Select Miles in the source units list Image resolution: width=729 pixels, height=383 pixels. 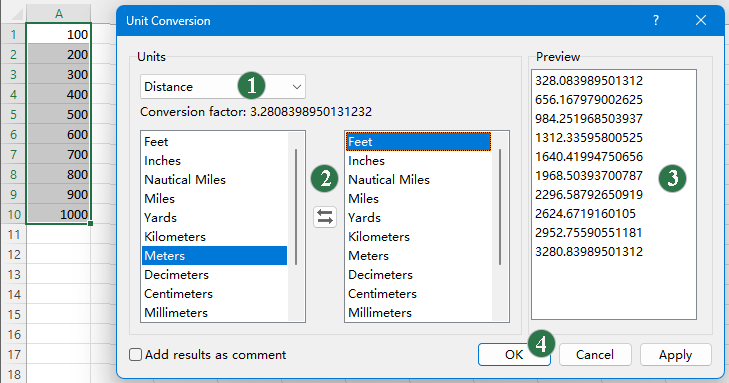(x=214, y=199)
